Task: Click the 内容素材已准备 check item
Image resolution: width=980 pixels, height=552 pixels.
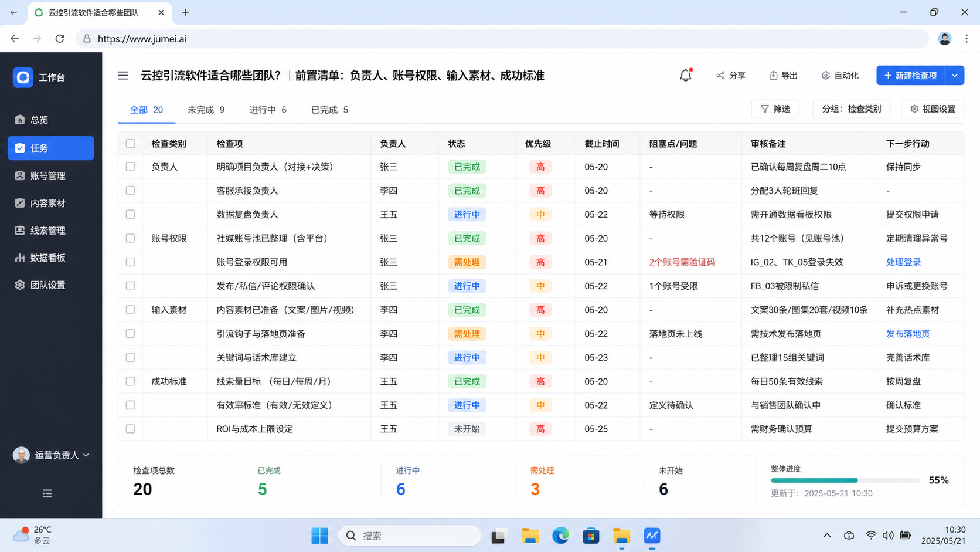Action: tap(285, 310)
